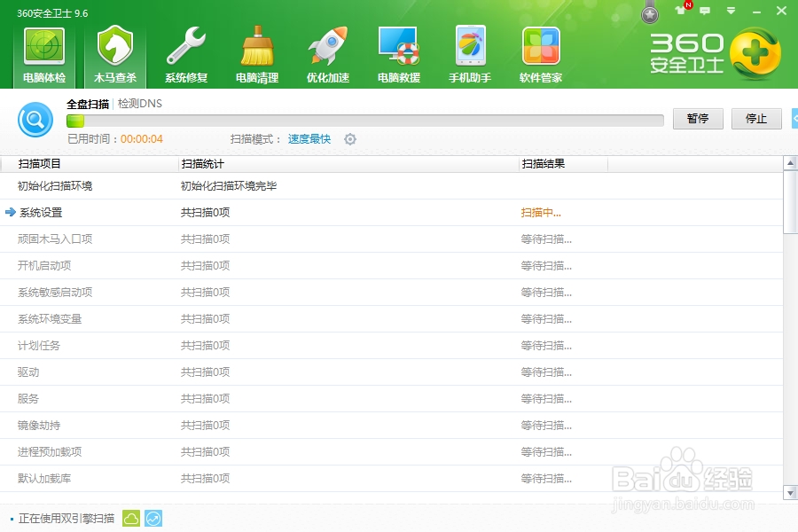The height and width of the screenshot is (532, 798).
Task: Click the 正在使用双引擎扫描 label
Action: (66, 518)
